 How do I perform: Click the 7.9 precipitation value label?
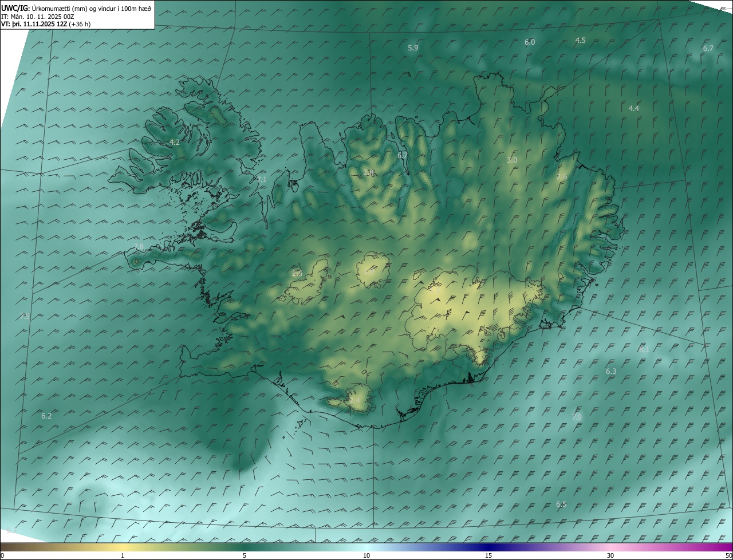click(x=577, y=417)
